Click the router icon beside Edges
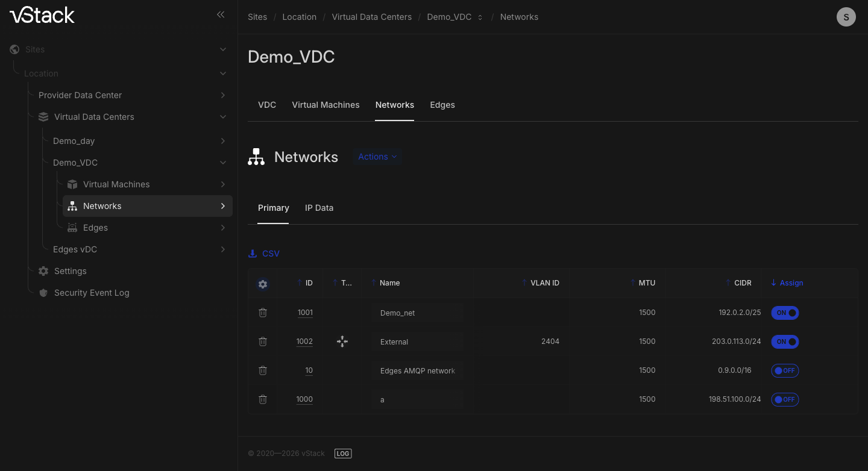The height and width of the screenshot is (471, 868). coord(72,228)
